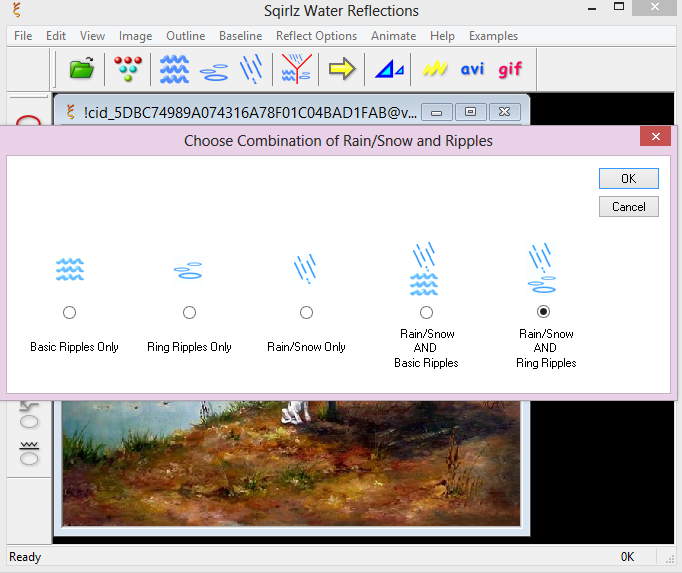Select the Rain/Snow Only radio button
This screenshot has width=682, height=573.
click(x=306, y=313)
